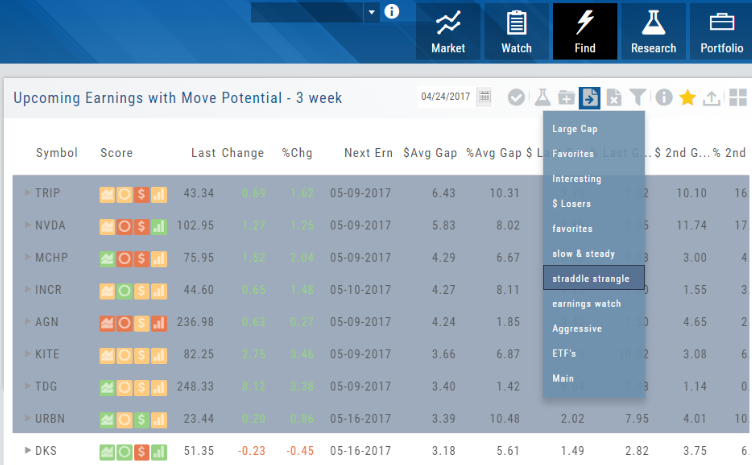Image resolution: width=752 pixels, height=465 pixels.
Task: Expand the DKS row arrow
Action: pos(28,451)
